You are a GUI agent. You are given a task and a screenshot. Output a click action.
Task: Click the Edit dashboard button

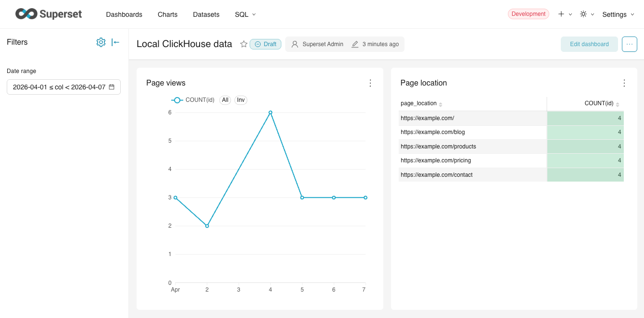point(589,44)
